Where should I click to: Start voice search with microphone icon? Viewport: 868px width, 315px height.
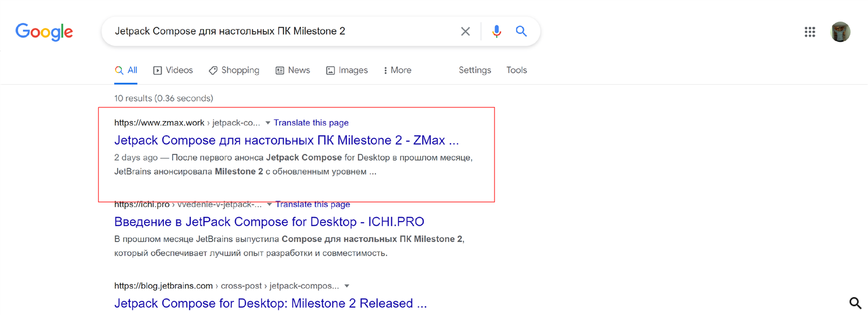pos(496,32)
